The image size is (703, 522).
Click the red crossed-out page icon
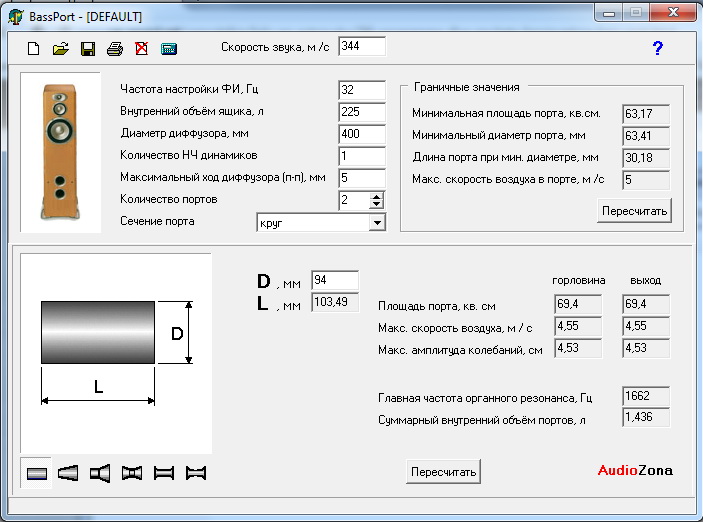[x=141, y=48]
